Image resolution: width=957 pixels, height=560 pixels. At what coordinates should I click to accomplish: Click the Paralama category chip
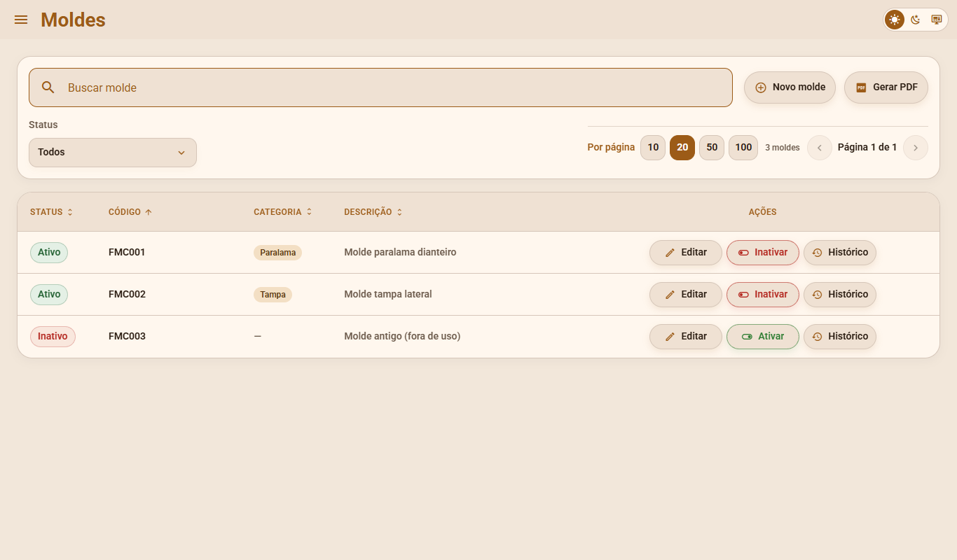[277, 253]
